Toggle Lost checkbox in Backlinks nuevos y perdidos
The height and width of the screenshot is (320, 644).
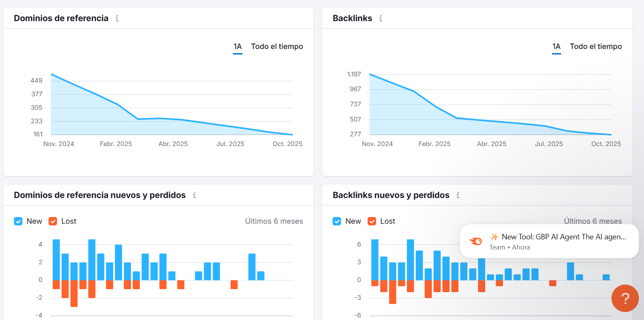click(372, 221)
